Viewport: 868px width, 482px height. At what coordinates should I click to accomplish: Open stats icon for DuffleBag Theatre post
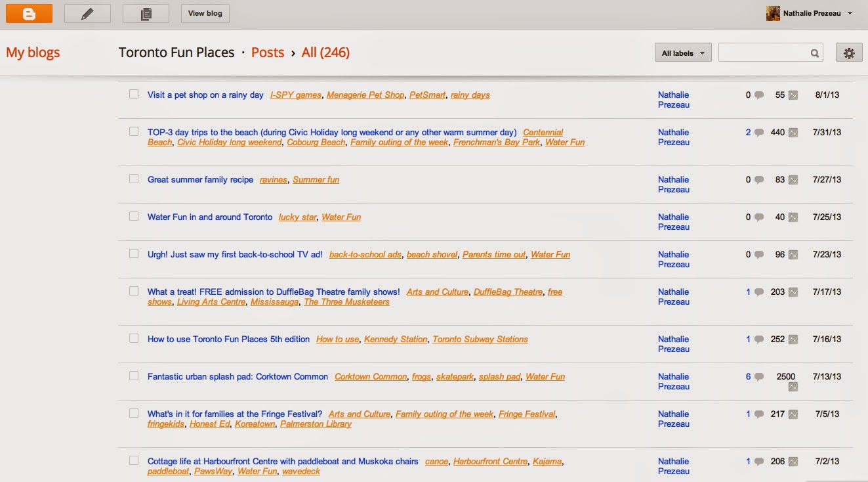793,292
